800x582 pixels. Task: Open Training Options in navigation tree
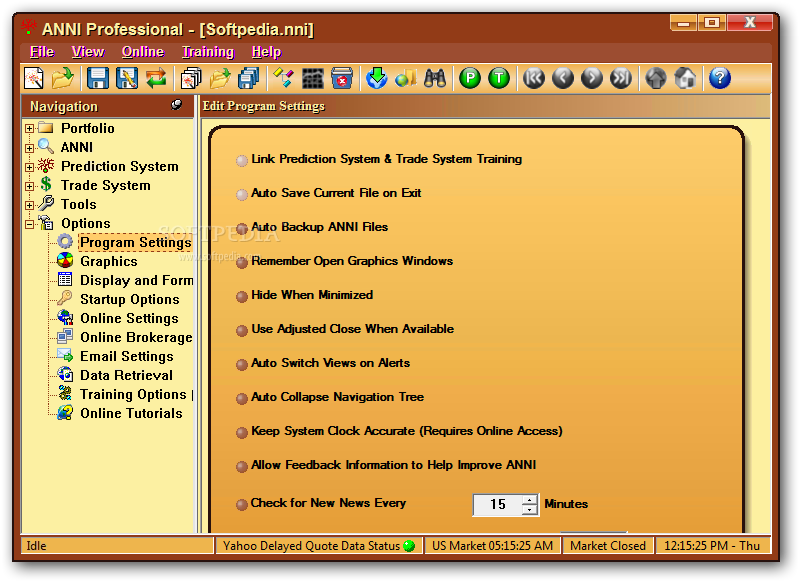click(x=133, y=394)
